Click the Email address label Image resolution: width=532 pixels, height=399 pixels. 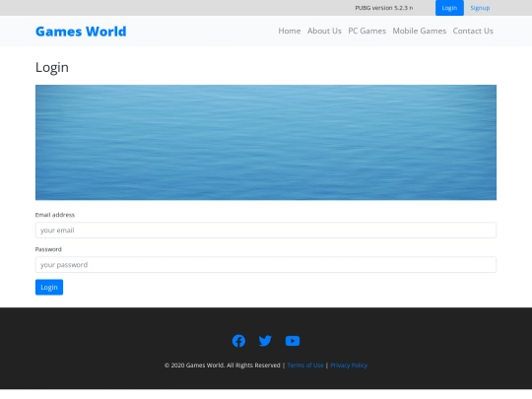55,215
